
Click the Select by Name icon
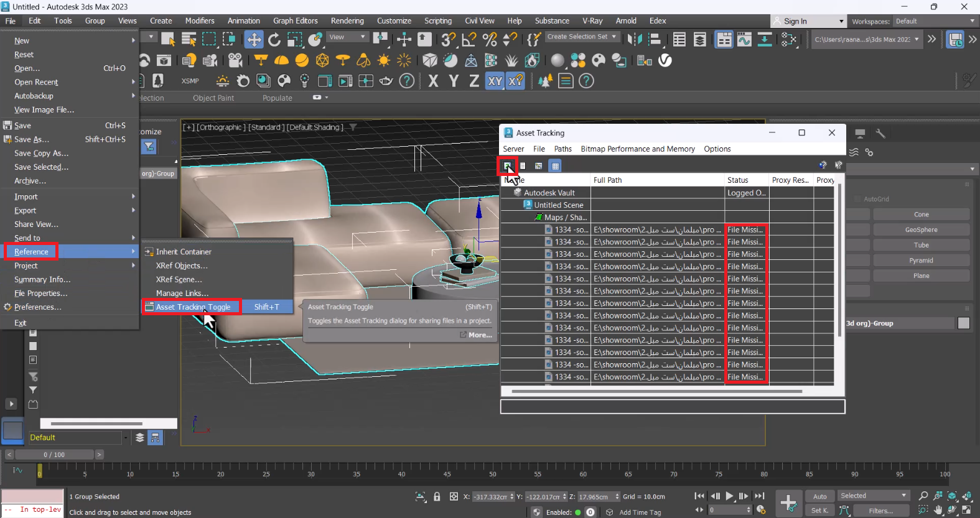coord(189,40)
